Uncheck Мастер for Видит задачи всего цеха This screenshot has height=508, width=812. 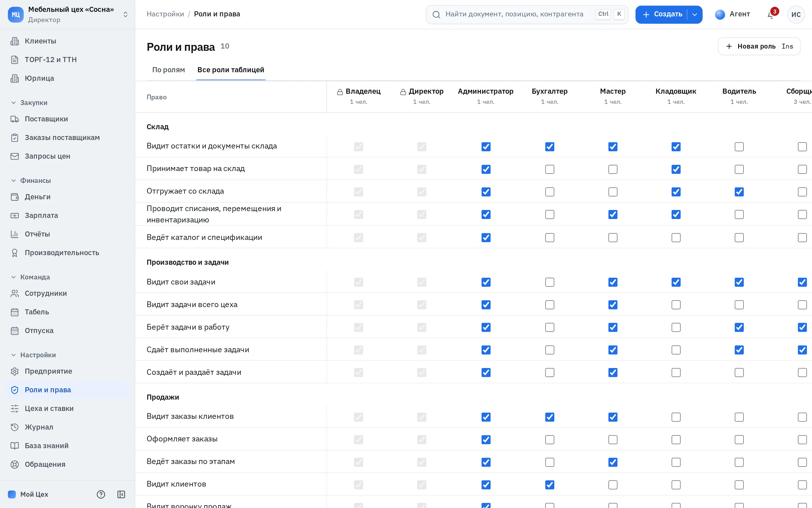613,305
